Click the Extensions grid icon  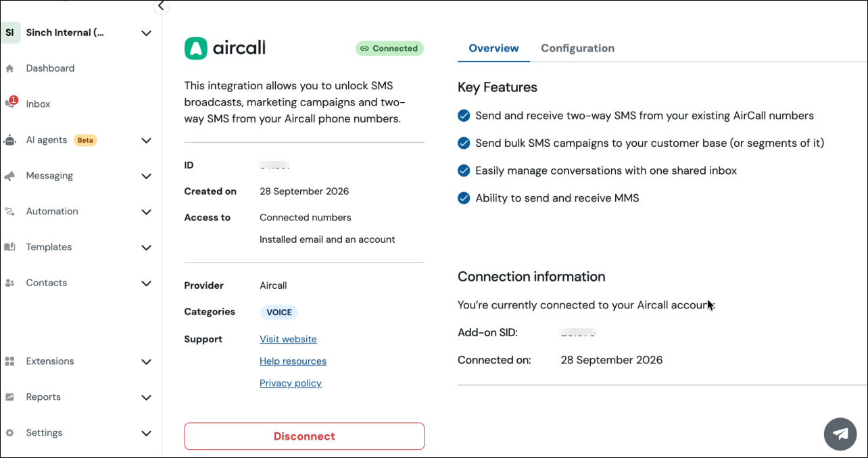pos(9,361)
